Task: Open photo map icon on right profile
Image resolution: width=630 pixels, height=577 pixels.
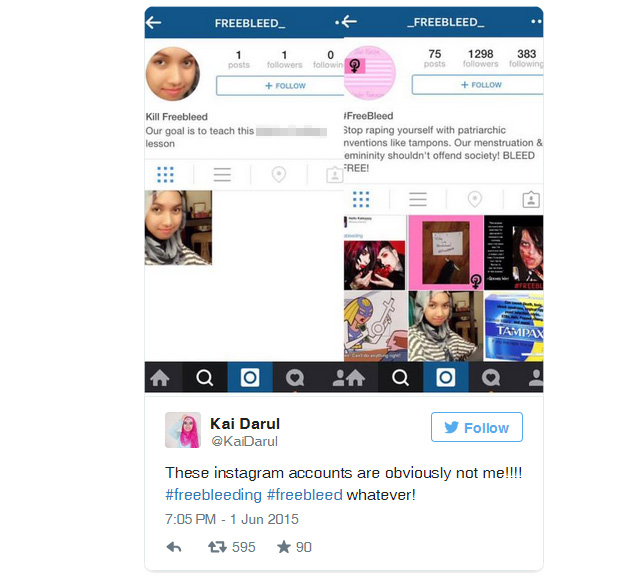Action: [475, 199]
